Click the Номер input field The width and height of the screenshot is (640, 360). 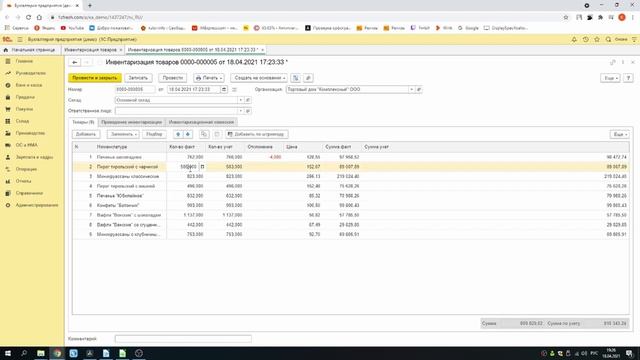pos(135,89)
